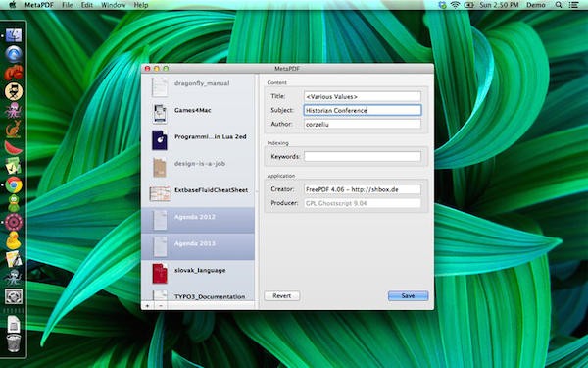The height and width of the screenshot is (368, 588).
Task: Select Programmi...in Lua 2ed entry
Action: [198, 140]
